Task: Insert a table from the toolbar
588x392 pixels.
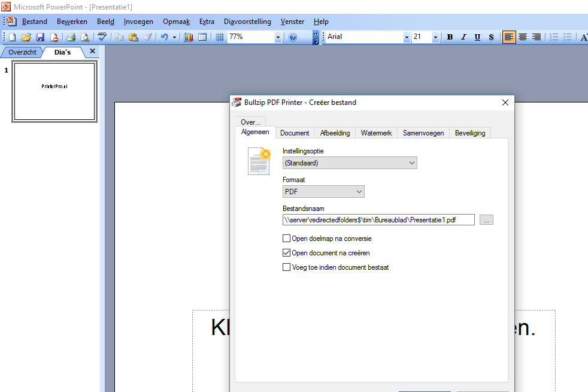Action: pos(202,37)
